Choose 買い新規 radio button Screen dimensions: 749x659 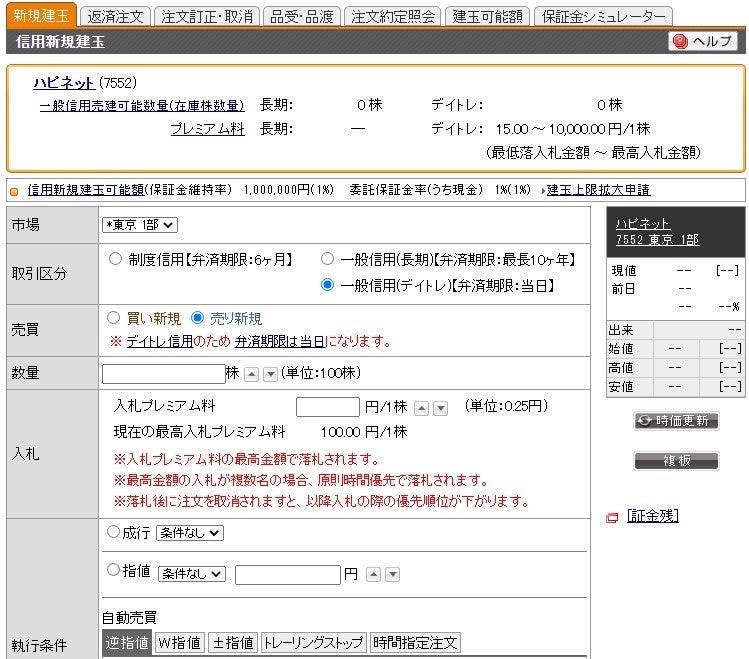(x=113, y=318)
